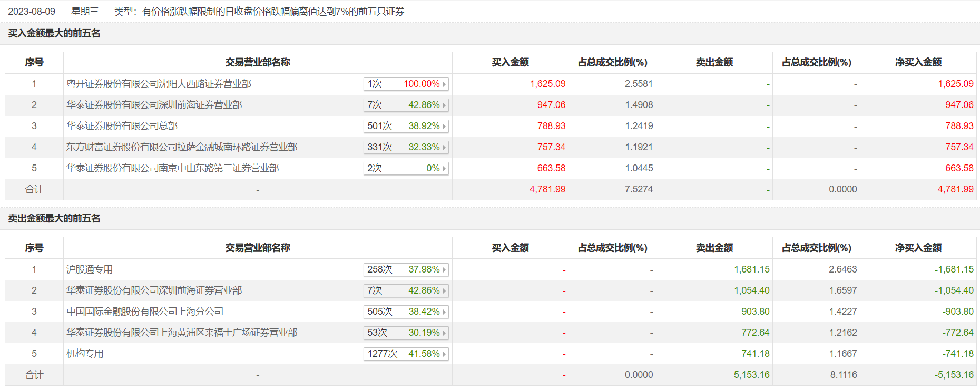The height and width of the screenshot is (388, 980).
Task: Open 东方财富证券拉萨金融城南环路证券营业部 link
Action: tap(182, 147)
